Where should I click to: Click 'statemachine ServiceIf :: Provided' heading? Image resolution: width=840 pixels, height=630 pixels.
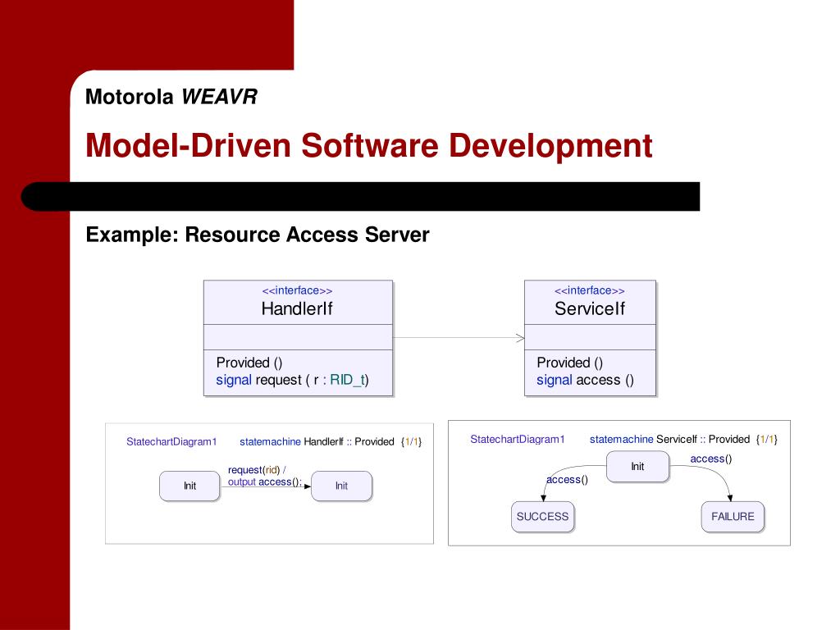(x=669, y=440)
